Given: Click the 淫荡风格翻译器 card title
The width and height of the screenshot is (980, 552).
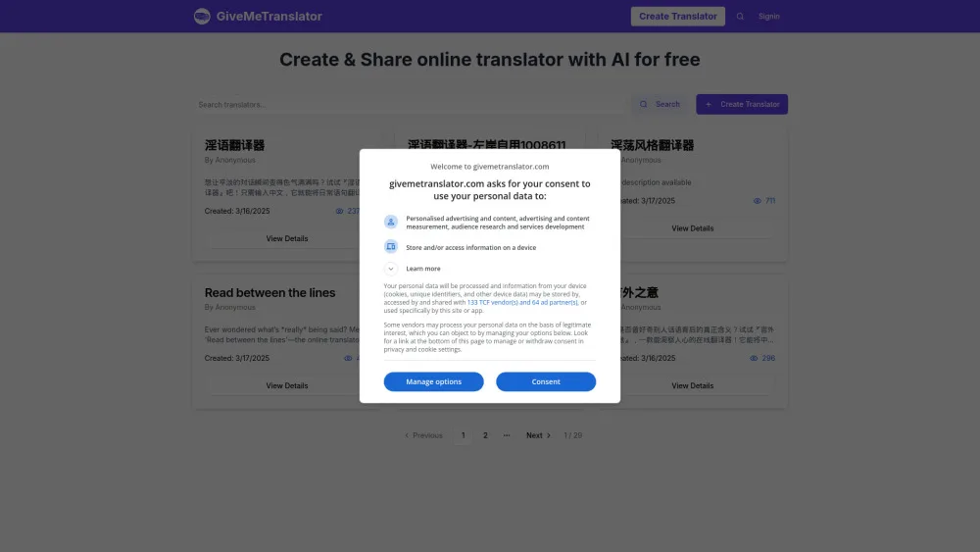Looking at the screenshot, I should pos(652,145).
